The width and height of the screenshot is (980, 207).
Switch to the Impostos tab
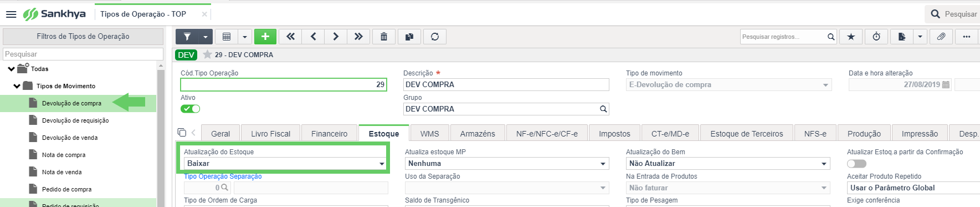[x=614, y=134]
